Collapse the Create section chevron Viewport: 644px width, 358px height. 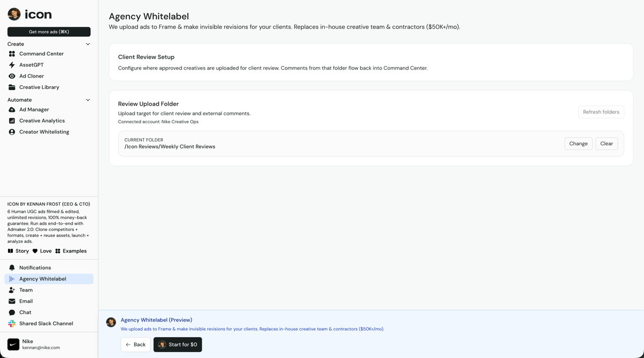coord(88,44)
